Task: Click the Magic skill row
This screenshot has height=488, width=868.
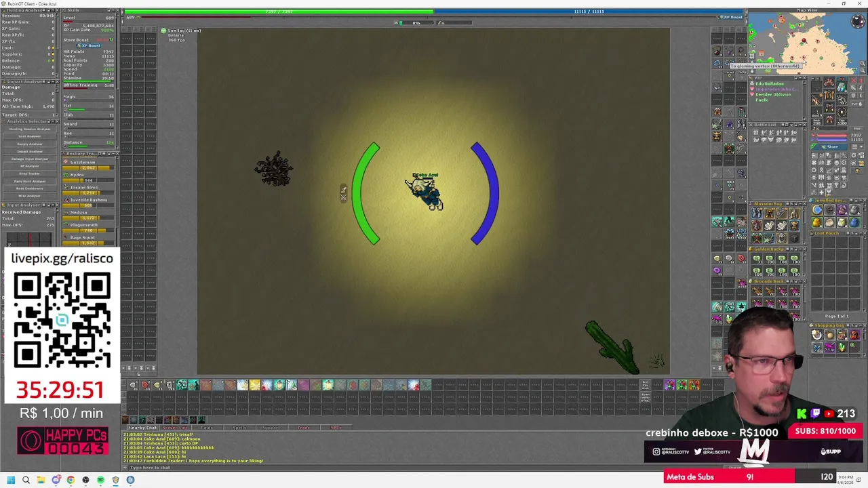Action: tap(89, 97)
